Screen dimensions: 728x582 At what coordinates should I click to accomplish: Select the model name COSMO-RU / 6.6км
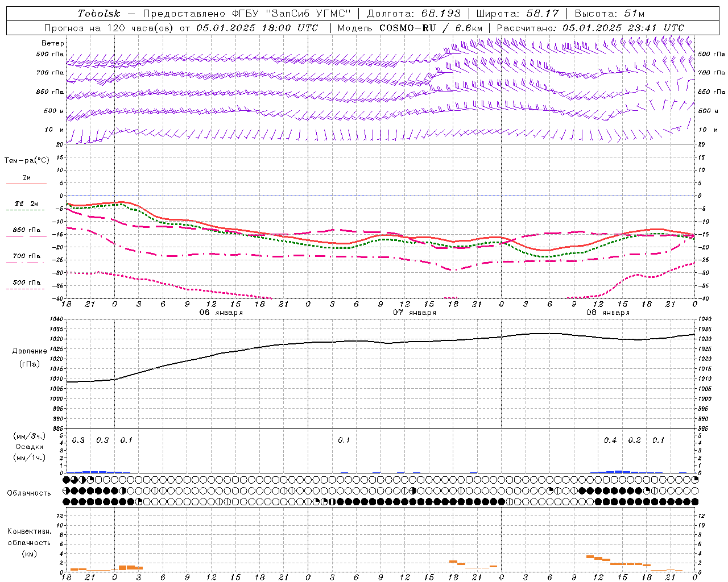point(431,28)
